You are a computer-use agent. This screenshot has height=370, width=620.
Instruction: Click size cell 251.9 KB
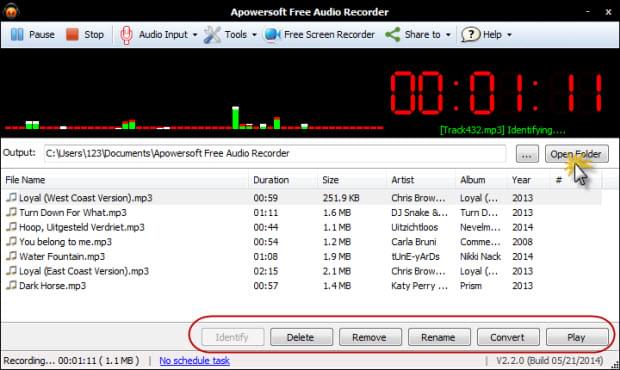click(341, 198)
